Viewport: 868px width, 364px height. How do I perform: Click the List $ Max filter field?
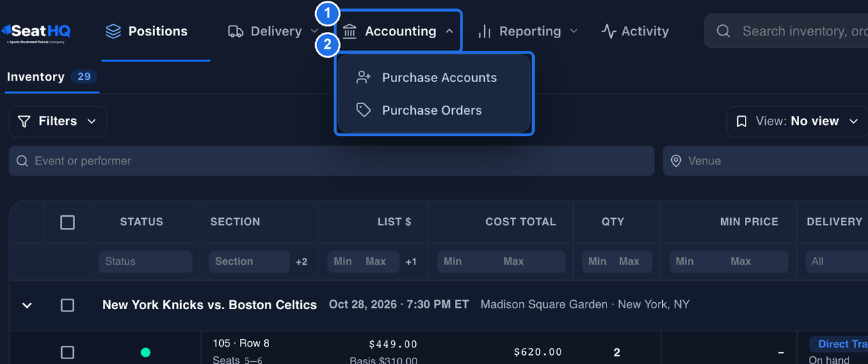379,261
